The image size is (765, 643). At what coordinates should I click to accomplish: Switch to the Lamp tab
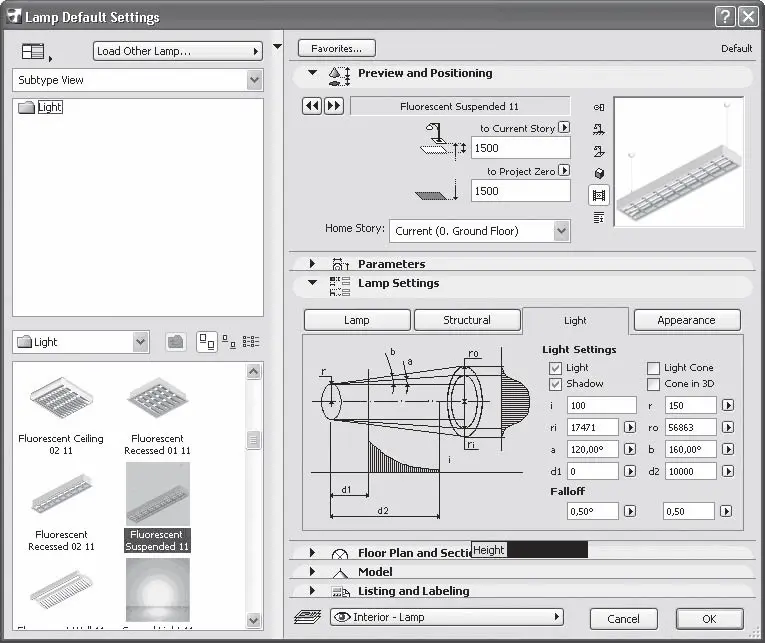click(357, 320)
